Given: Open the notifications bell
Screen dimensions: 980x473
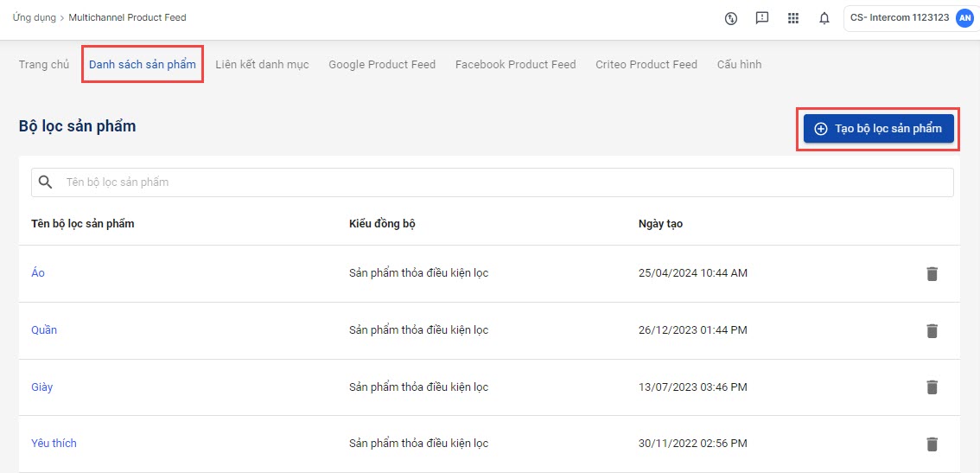Looking at the screenshot, I should pyautogui.click(x=824, y=18).
